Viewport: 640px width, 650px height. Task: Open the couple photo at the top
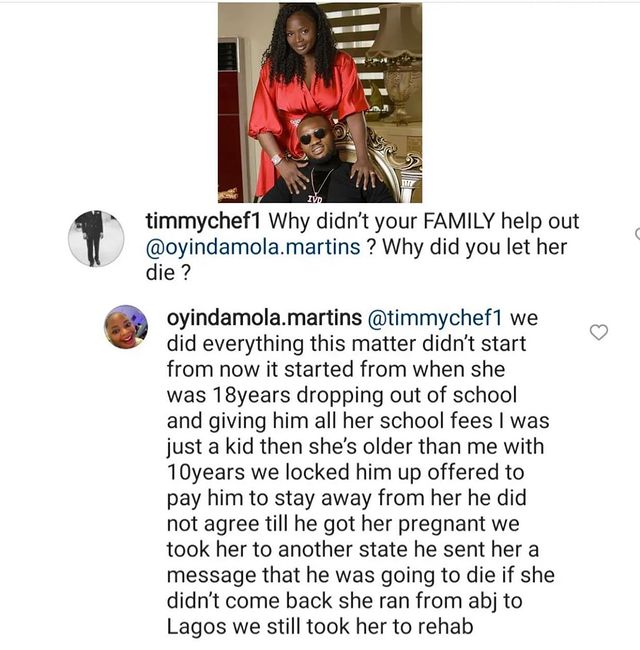point(320,102)
